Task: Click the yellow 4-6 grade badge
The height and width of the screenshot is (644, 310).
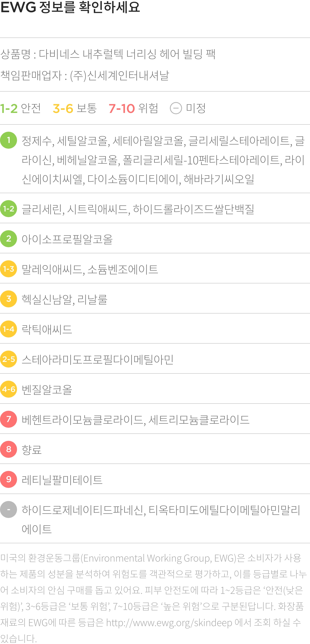Action: 9,389
